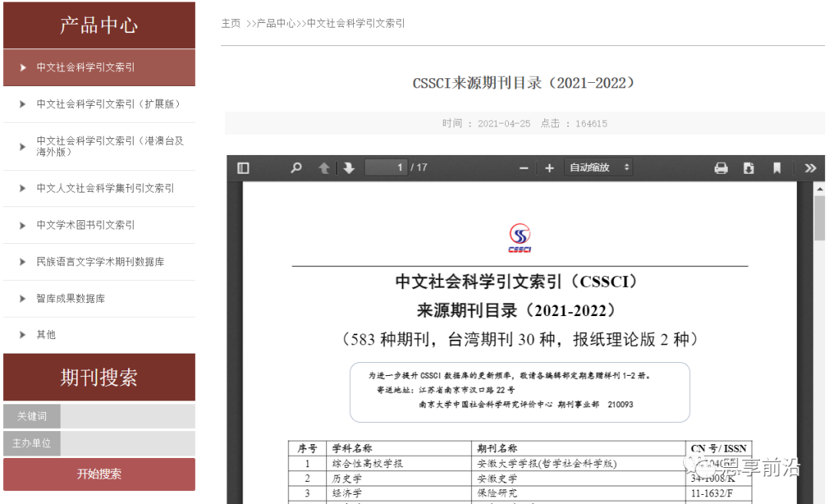Click the 期刊搜索 header
The image size is (829, 504).
click(99, 377)
